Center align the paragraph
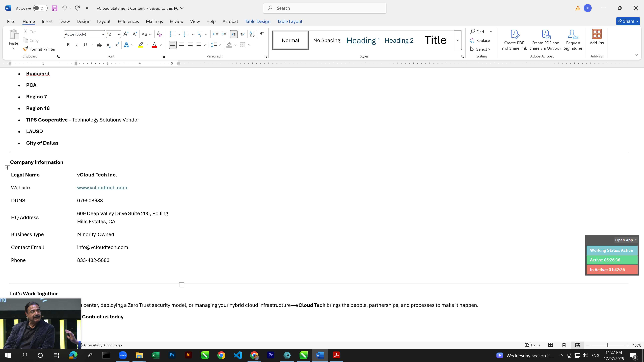 click(181, 45)
